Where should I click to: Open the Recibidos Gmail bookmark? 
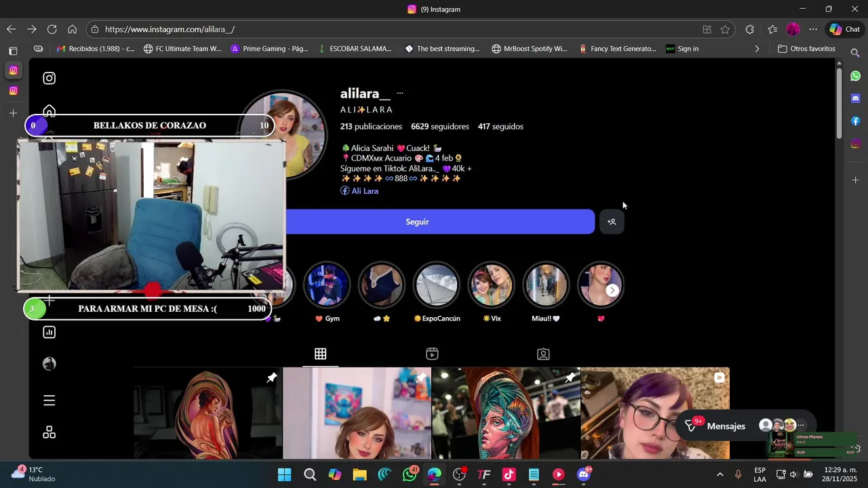tap(95, 49)
